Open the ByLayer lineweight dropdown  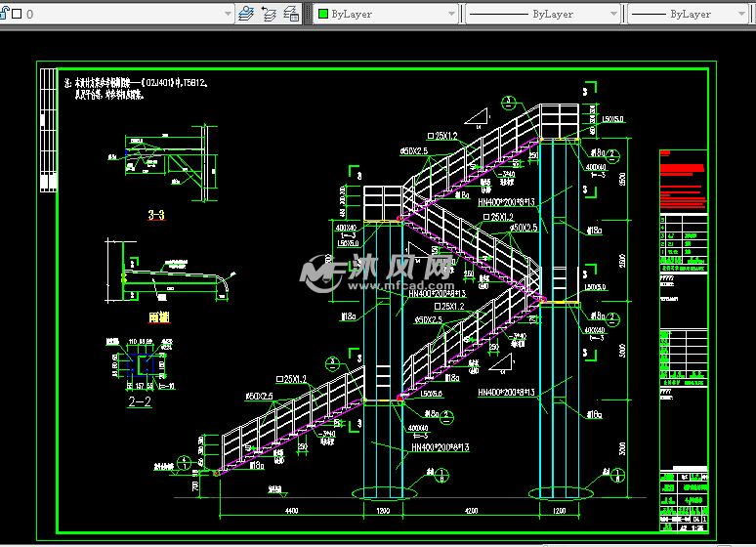pos(689,15)
